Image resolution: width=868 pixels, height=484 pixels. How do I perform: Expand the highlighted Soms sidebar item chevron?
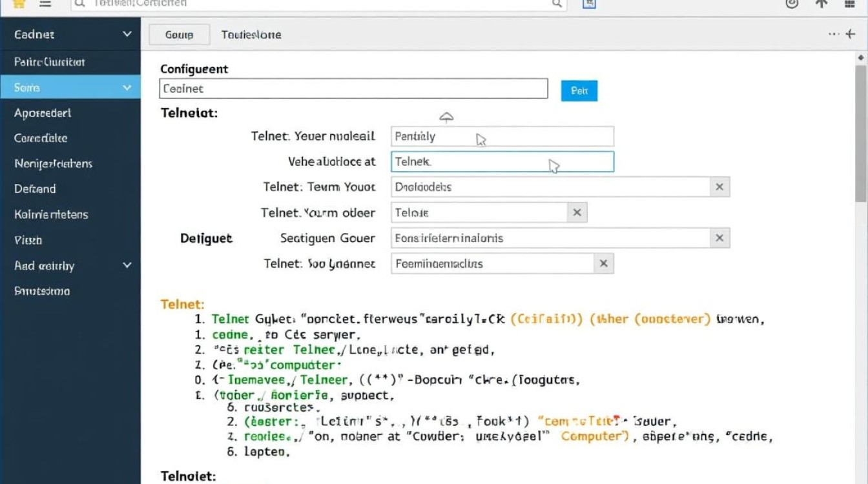tap(127, 87)
